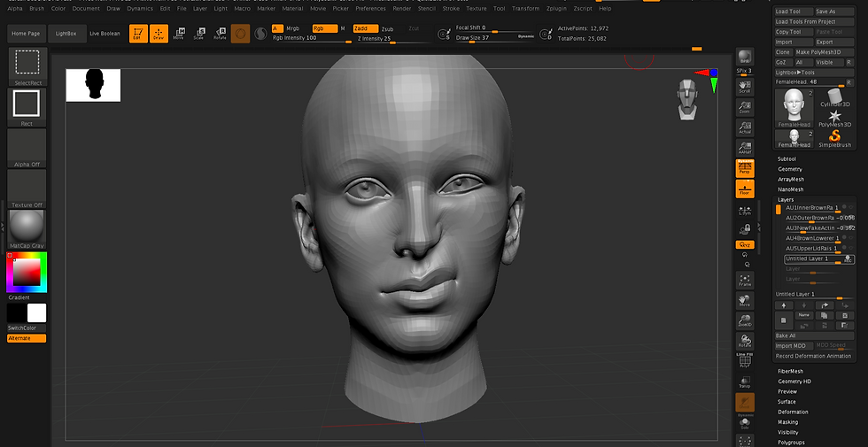Toggle visibility eye of AU1InnerBrownRa layer
Viewport: 868px width, 447px height.
click(851, 207)
